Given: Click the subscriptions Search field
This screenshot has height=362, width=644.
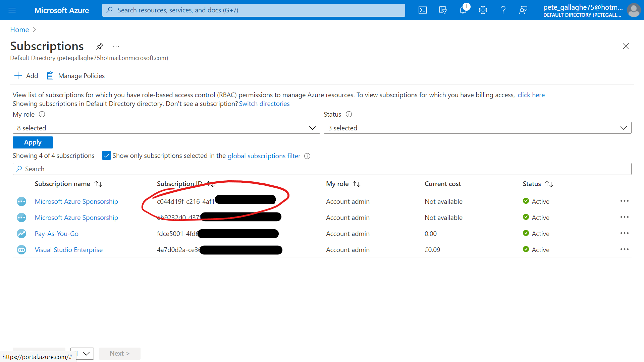Looking at the screenshot, I should (322, 169).
